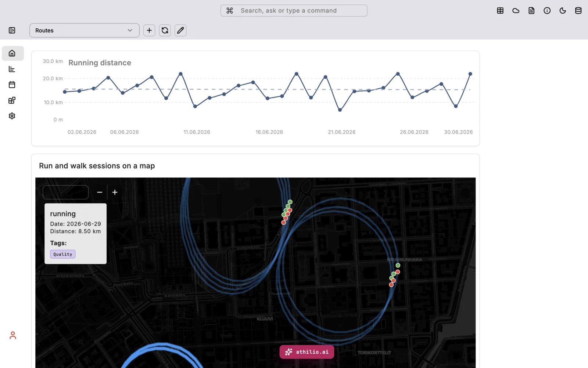Screen dimensions: 588x368
Task: Edit the dashboard with the pencil icon
Action: (180, 31)
